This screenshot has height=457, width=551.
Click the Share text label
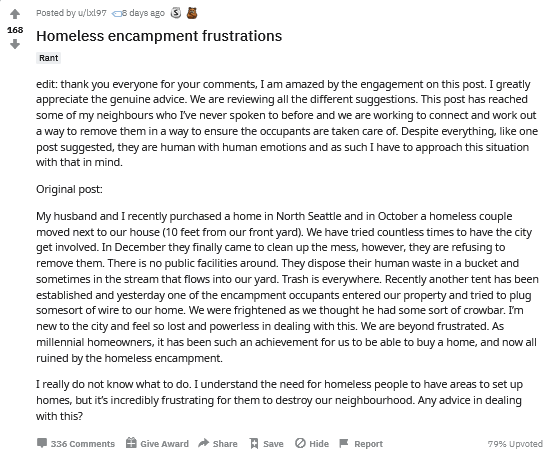click(x=225, y=444)
